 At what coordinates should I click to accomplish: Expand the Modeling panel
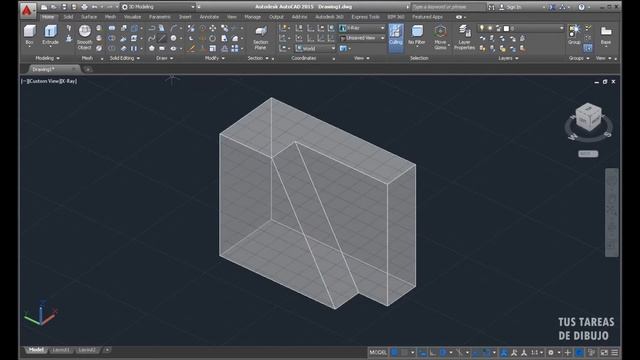[x=47, y=58]
